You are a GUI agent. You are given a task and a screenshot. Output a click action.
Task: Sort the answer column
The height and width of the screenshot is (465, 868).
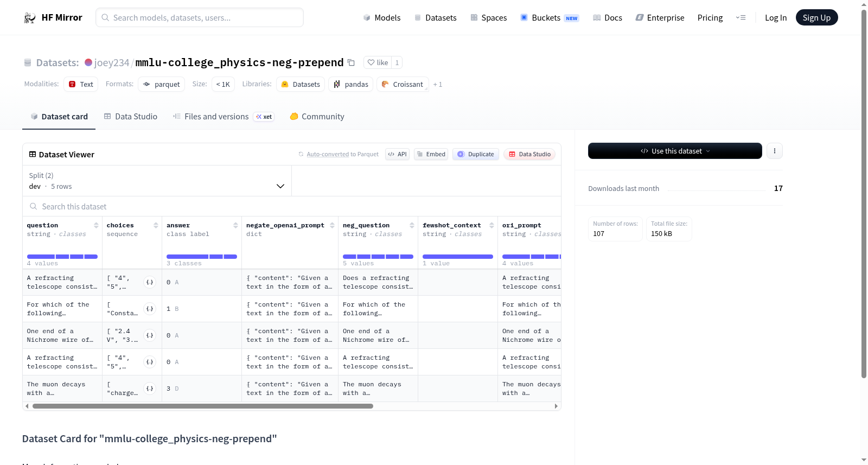coord(235,225)
